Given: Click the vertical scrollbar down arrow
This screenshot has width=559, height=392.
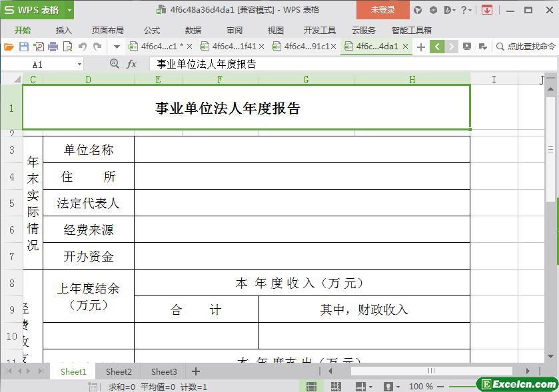Looking at the screenshot, I should coord(551,356).
